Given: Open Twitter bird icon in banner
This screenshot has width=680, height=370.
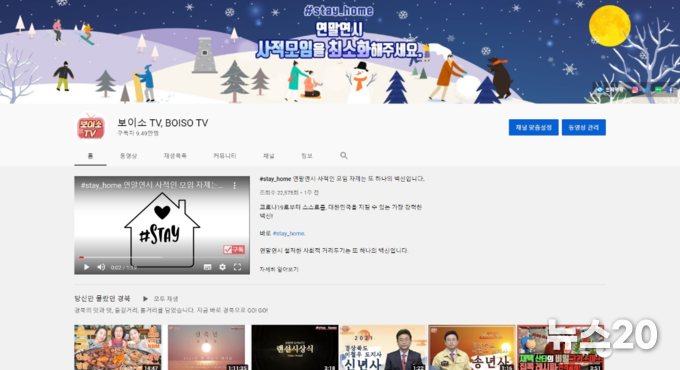Looking at the screenshot, I should pos(647,90).
